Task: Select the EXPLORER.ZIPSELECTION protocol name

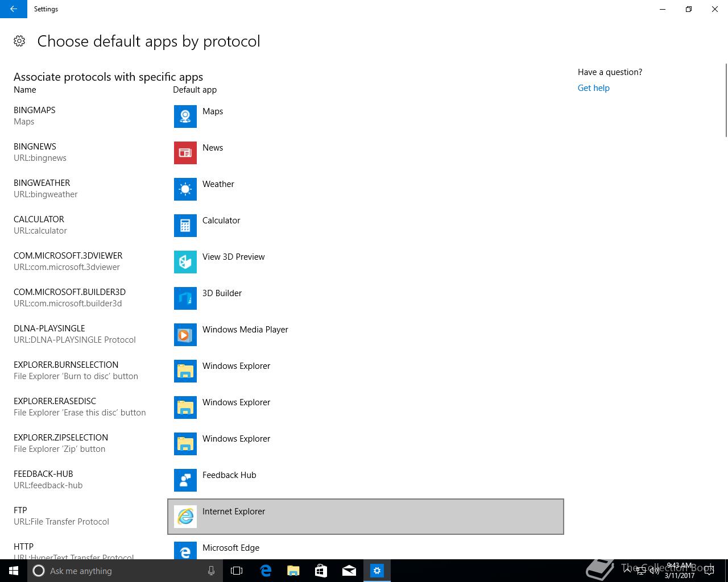Action: pos(61,438)
